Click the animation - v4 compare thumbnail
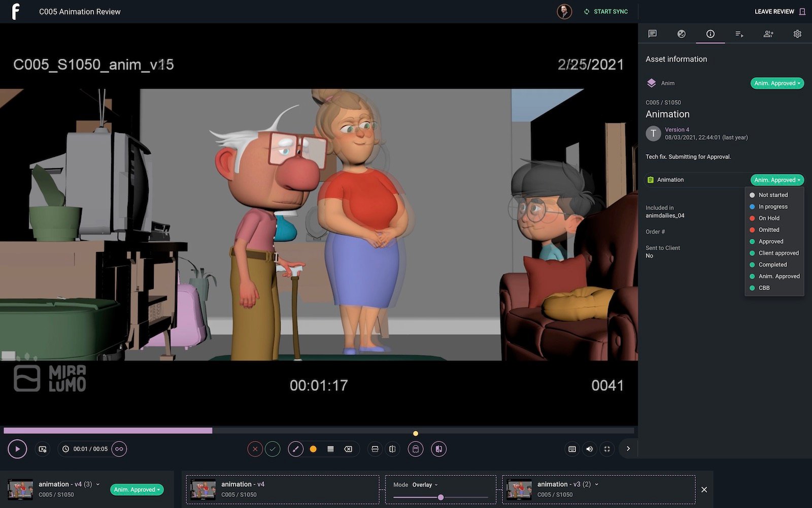The width and height of the screenshot is (812, 508). (x=203, y=490)
